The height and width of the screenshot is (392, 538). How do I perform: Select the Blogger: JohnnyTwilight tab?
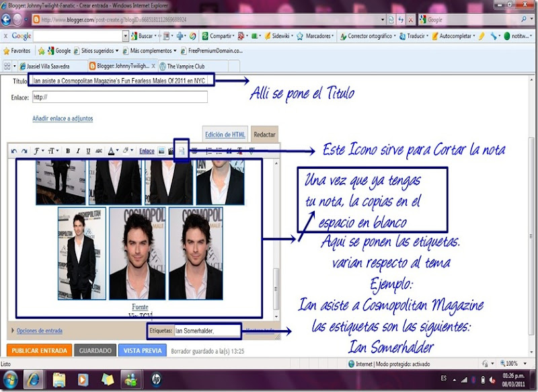119,66
